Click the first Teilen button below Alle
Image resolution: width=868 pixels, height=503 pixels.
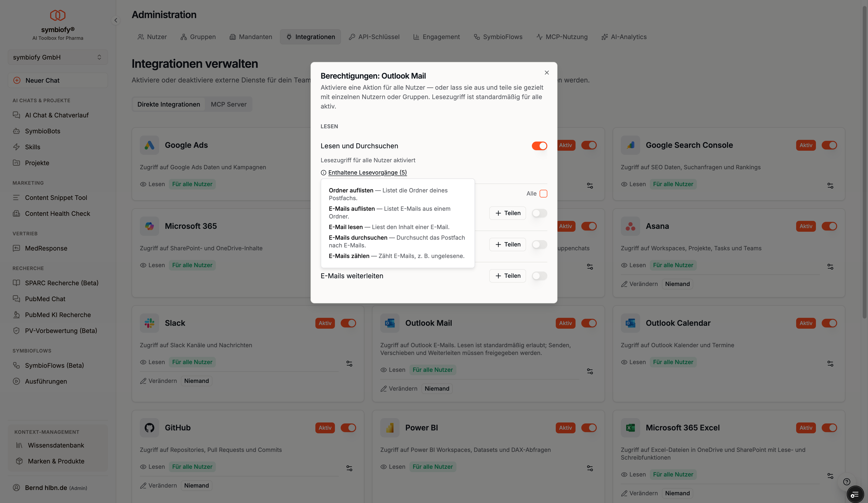pyautogui.click(x=507, y=213)
